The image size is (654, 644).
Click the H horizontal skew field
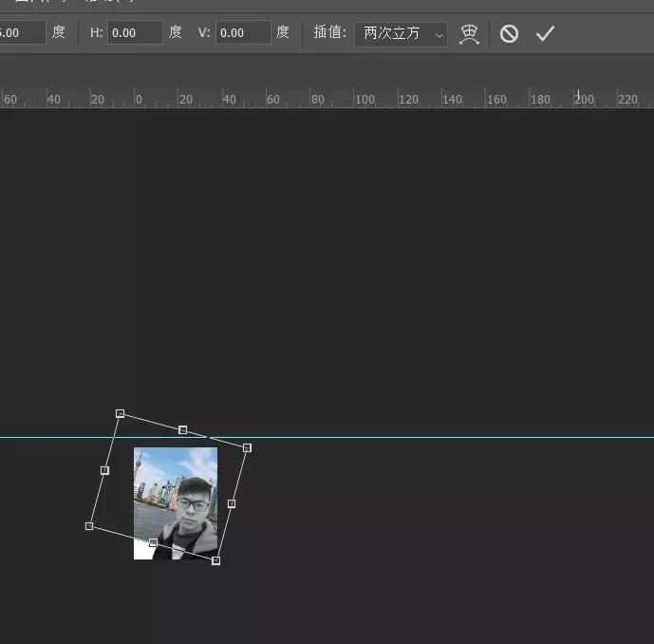(135, 33)
